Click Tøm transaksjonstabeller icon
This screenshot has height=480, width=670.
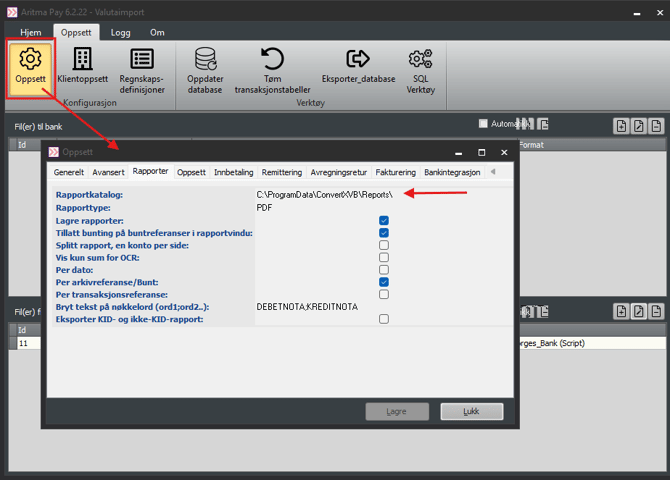point(271,68)
